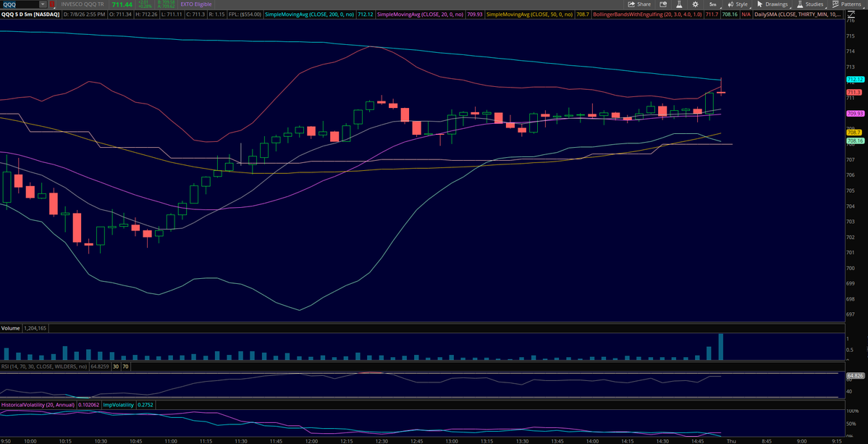
Task: Click the 0.2752 ImpVolatility value
Action: pos(146,405)
